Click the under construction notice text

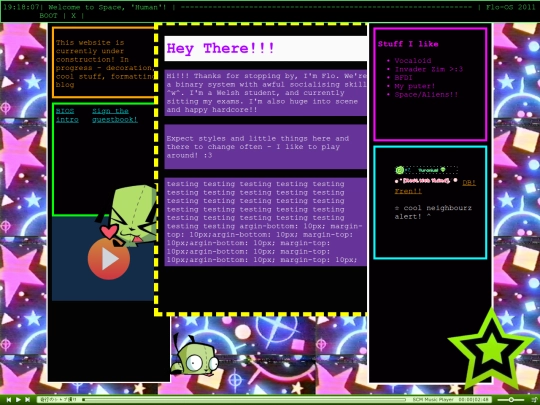click(x=104, y=63)
